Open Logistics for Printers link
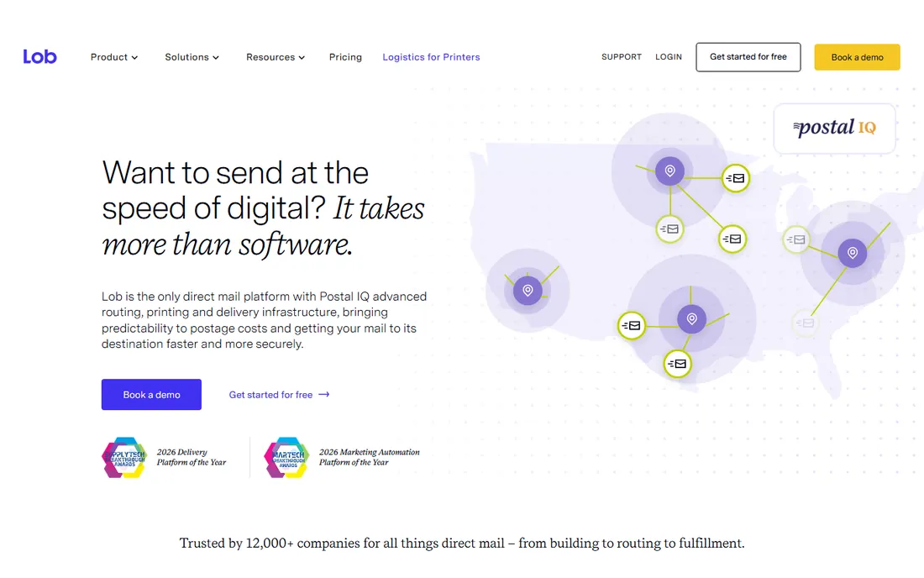The width and height of the screenshot is (924, 578). pyautogui.click(x=431, y=57)
